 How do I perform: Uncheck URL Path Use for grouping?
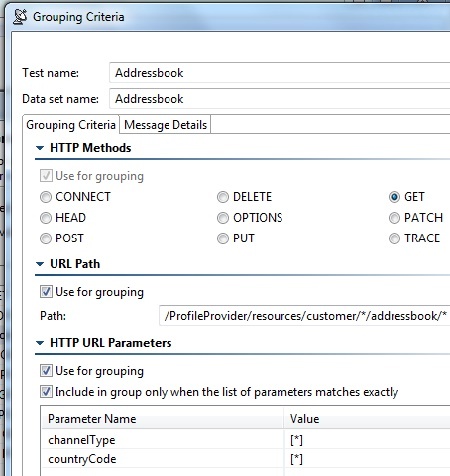coord(46,292)
